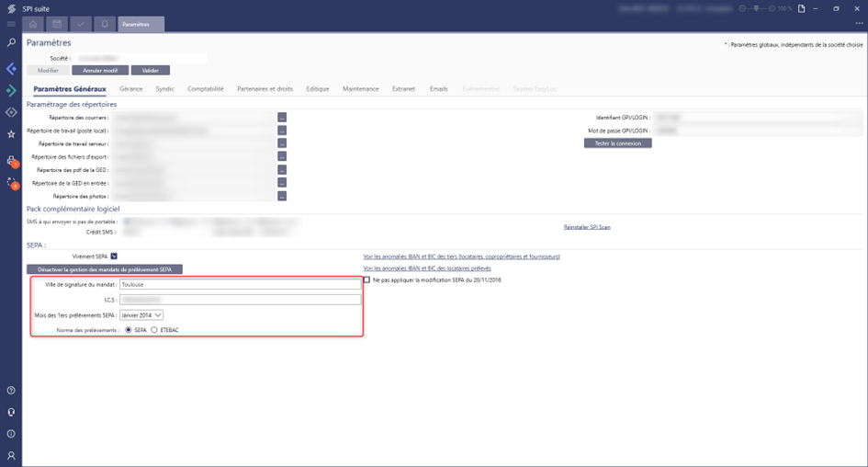Click the Identifiant GPI/LOGIN field

pyautogui.click(x=758, y=118)
